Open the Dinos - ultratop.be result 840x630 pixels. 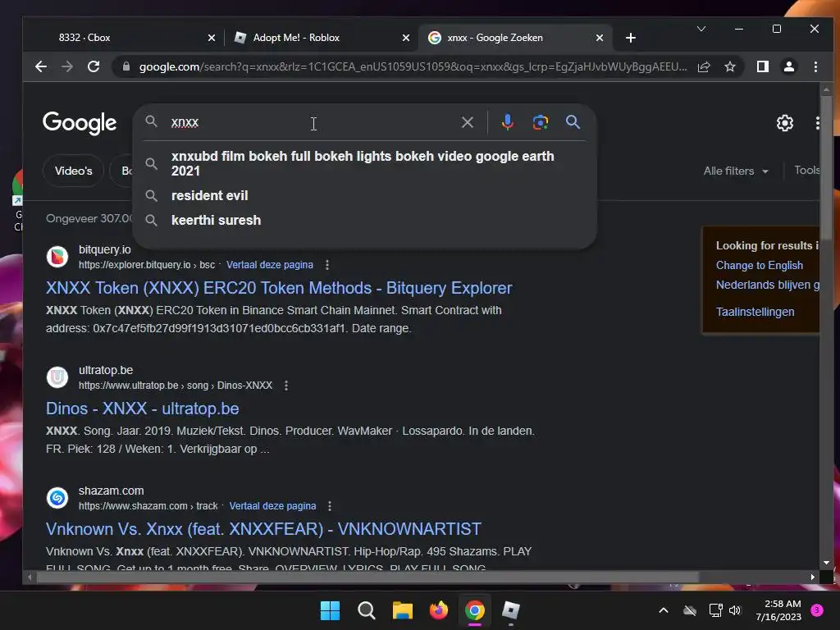coord(142,409)
